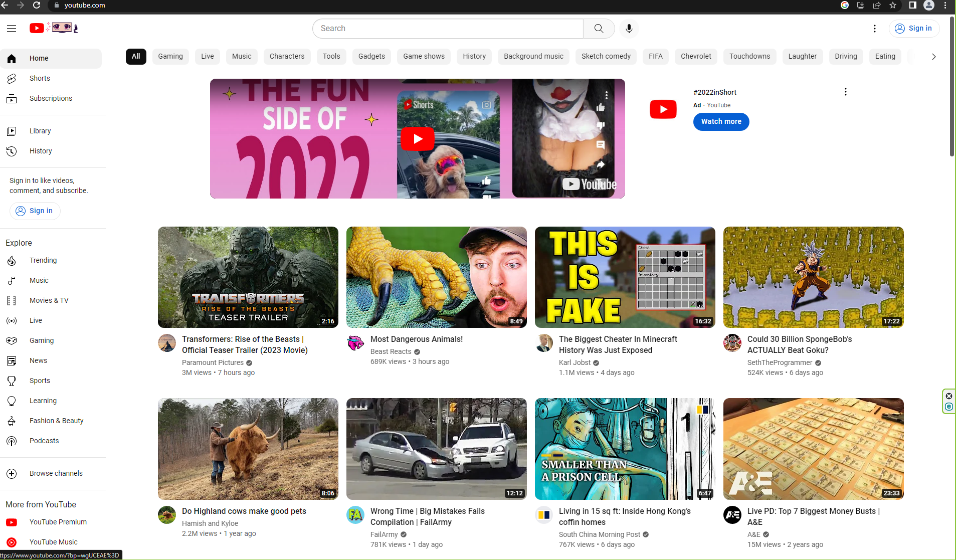Image resolution: width=956 pixels, height=560 pixels.
Task: Open the options menu on the #2022inShort ad
Action: click(845, 92)
